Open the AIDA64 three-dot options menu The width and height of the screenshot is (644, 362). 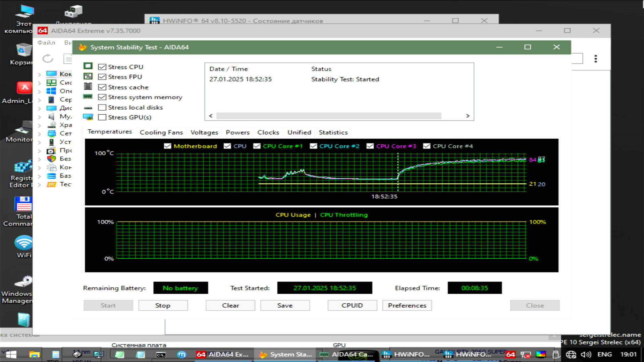point(596,59)
